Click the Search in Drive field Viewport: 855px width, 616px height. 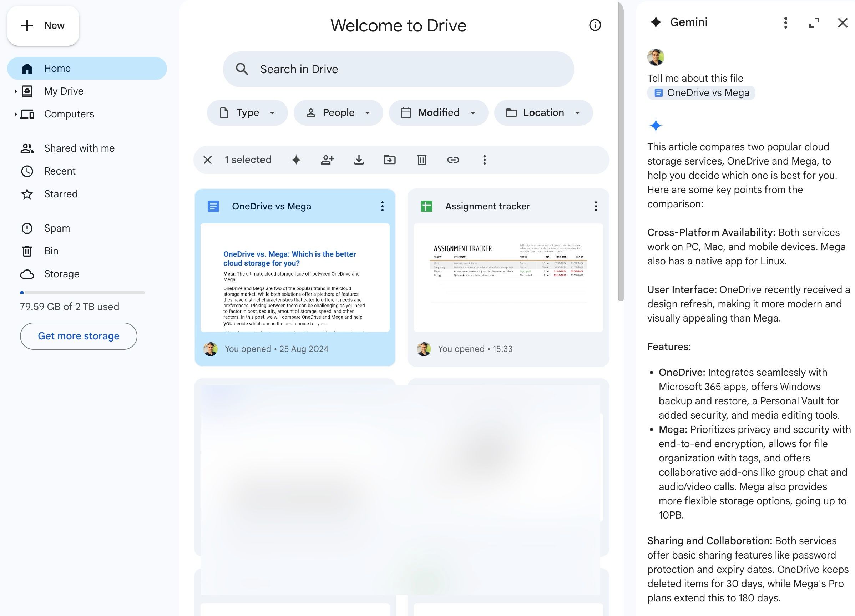(399, 69)
